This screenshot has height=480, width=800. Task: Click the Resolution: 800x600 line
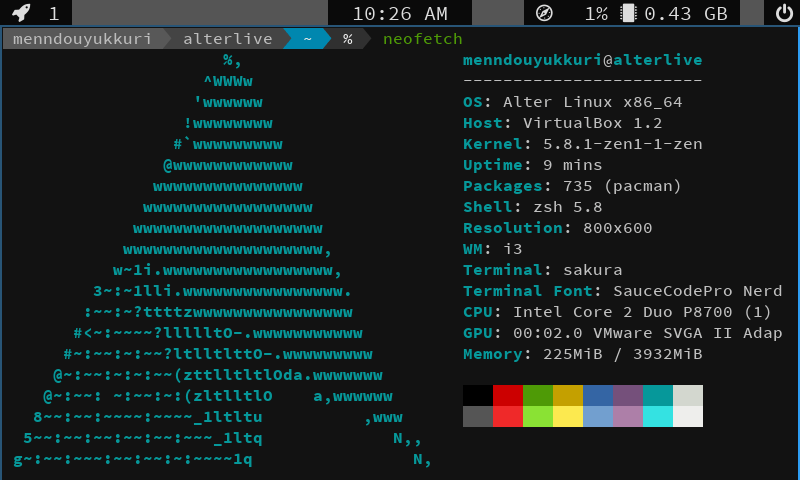point(558,228)
